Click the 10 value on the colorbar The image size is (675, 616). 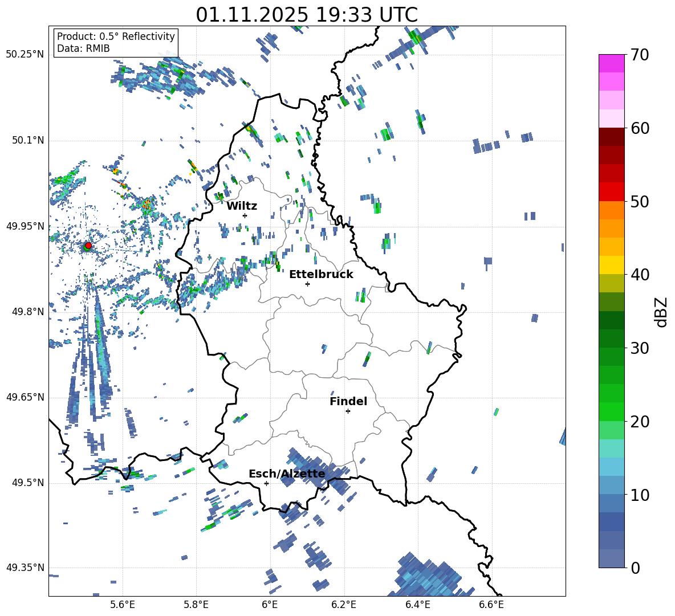640,495
